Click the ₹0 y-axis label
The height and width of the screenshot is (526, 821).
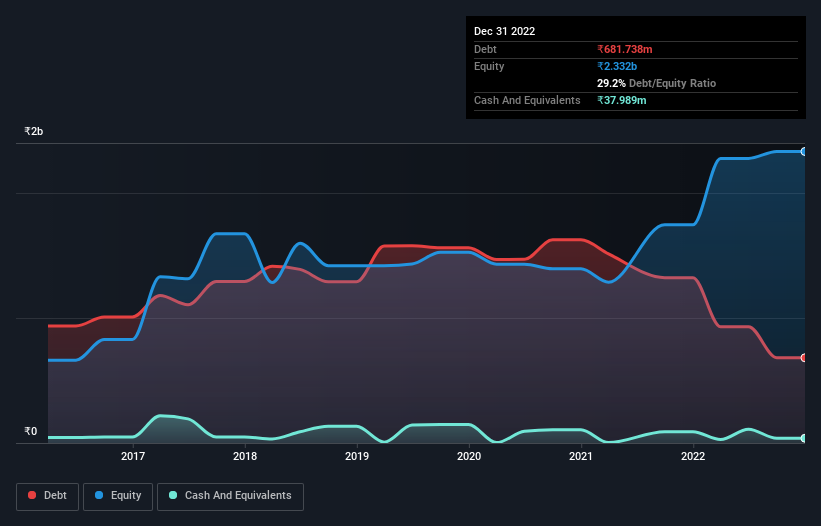point(31,431)
